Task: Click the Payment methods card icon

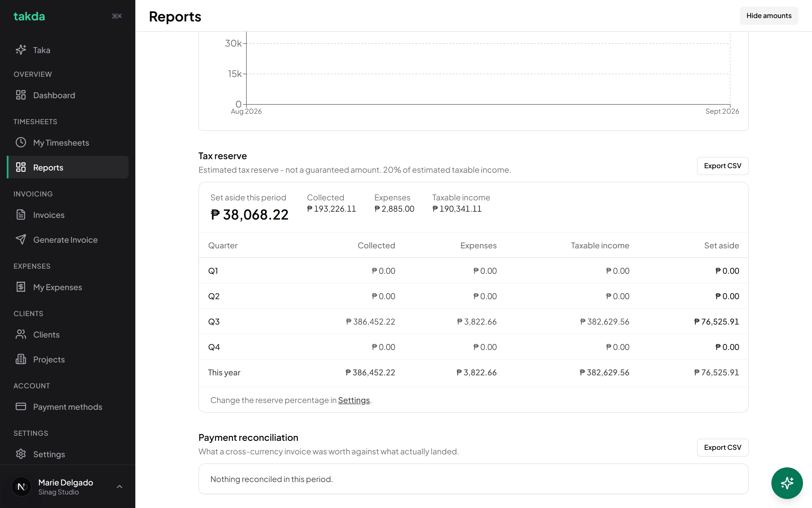Action: click(x=21, y=406)
